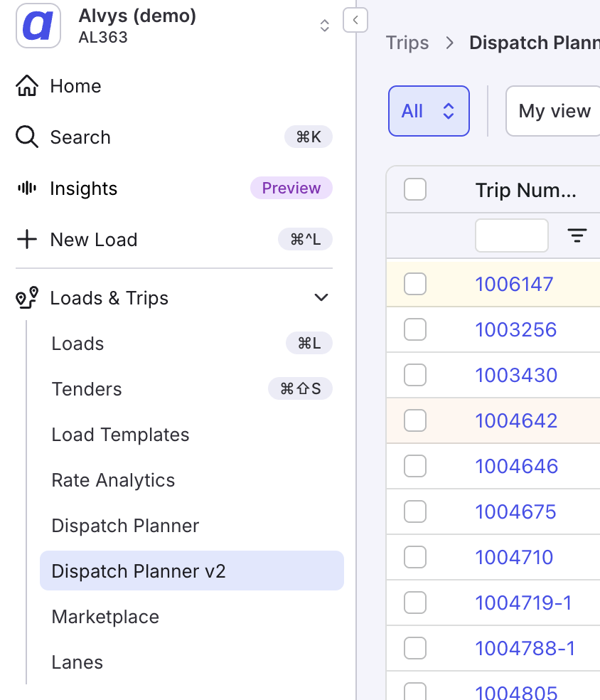Toggle the select-all trips checkbox
This screenshot has height=700, width=600.
pyautogui.click(x=415, y=189)
